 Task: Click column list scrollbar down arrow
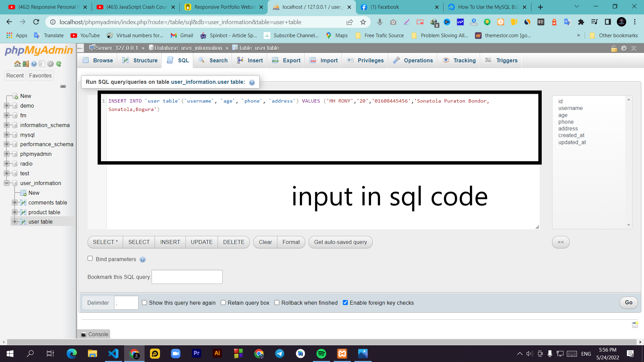click(629, 225)
